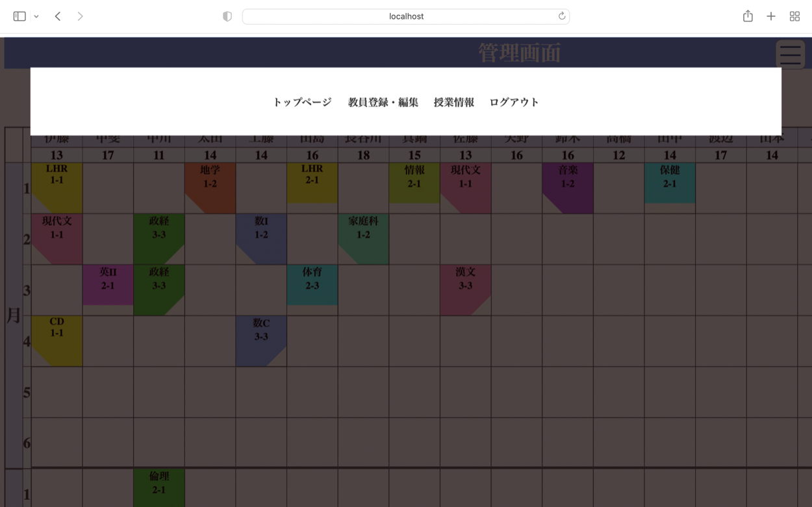Open 教員登録・編集 menu item
This screenshot has width=812, height=507.
coord(383,102)
